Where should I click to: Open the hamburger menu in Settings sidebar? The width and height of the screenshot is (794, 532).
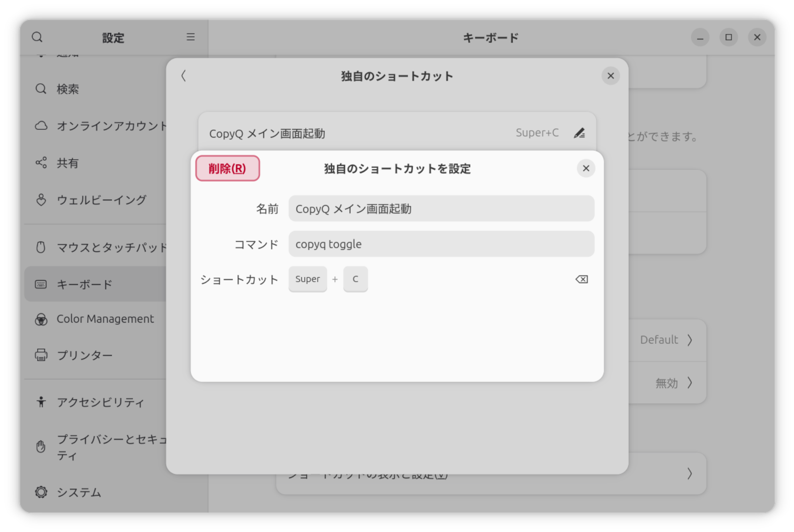(x=190, y=37)
